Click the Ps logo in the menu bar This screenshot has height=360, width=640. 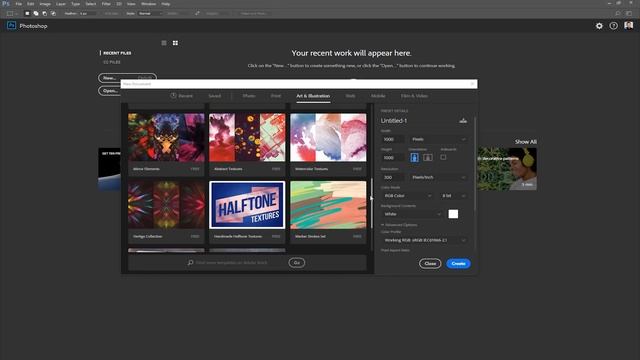(5, 4)
